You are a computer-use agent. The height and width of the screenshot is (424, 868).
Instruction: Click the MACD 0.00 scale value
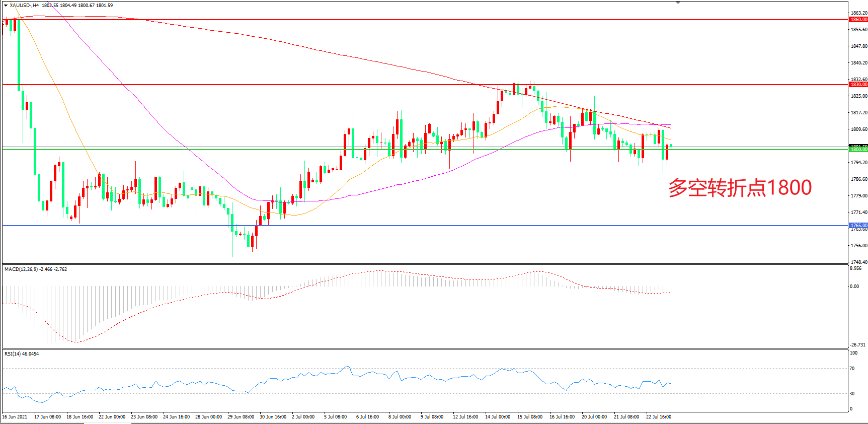click(x=854, y=287)
